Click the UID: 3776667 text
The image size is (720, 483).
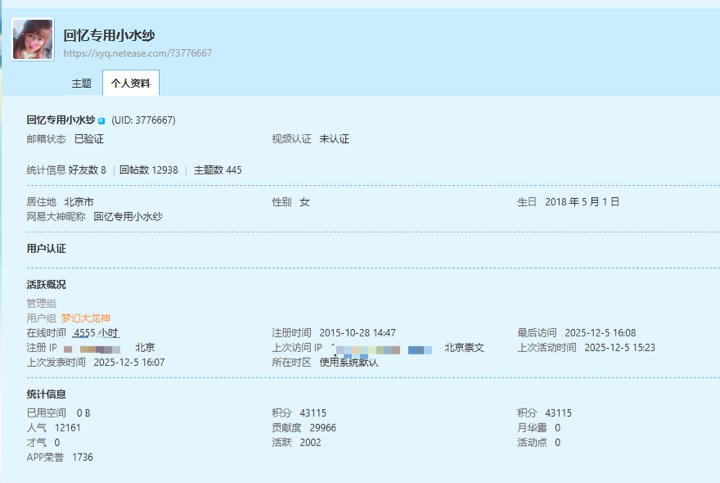coord(143,120)
